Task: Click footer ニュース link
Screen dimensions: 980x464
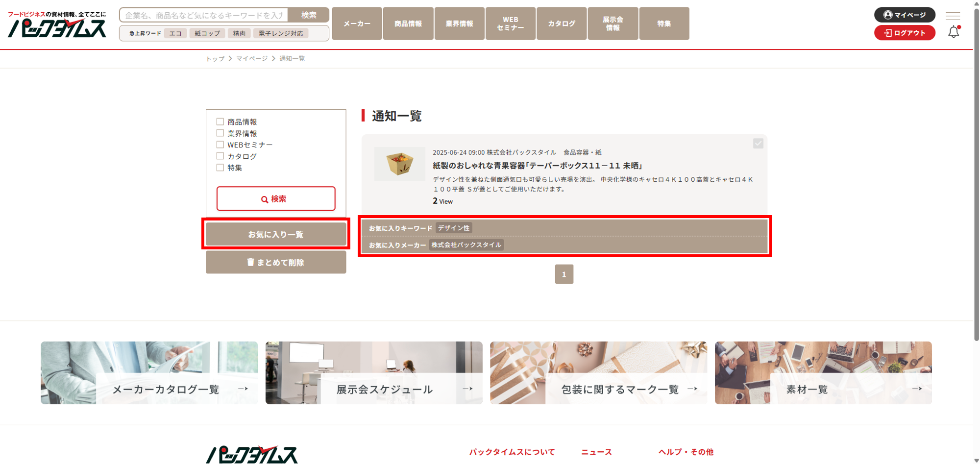Action: point(596,452)
